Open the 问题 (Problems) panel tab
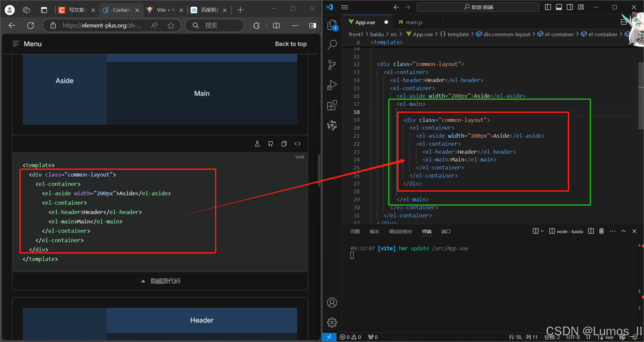 click(x=355, y=231)
